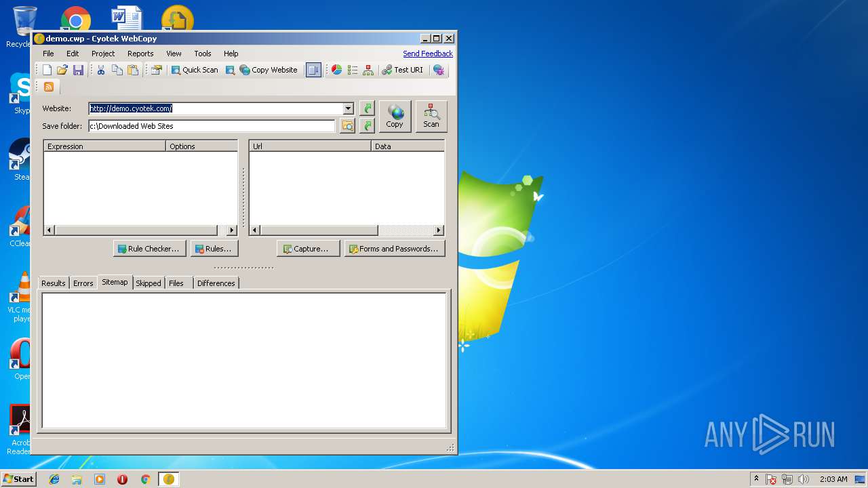Viewport: 868px width, 488px height.
Task: Click the volume speaker tray icon
Action: pos(804,479)
